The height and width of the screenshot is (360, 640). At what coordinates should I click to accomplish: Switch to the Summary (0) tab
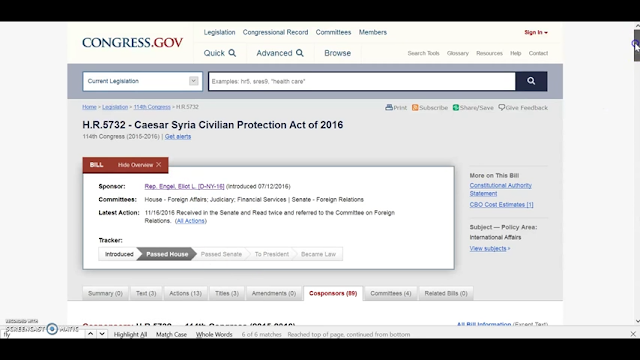click(105, 293)
